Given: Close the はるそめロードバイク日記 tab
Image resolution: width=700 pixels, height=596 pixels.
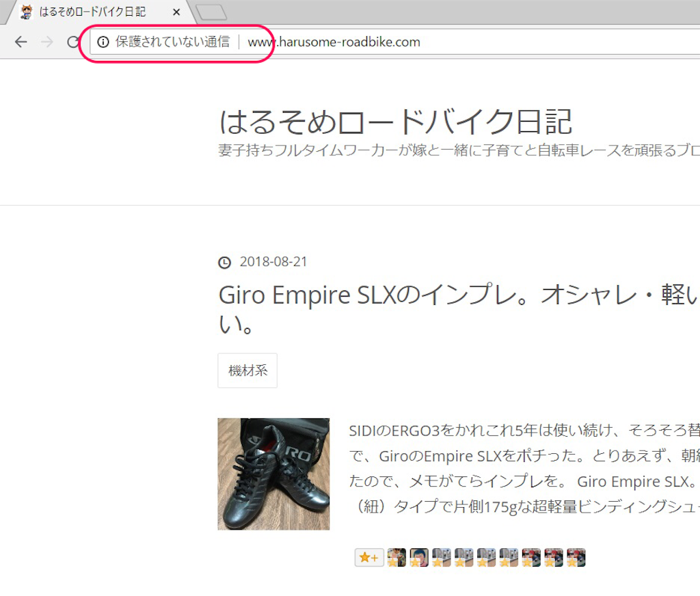Looking at the screenshot, I should [x=176, y=12].
